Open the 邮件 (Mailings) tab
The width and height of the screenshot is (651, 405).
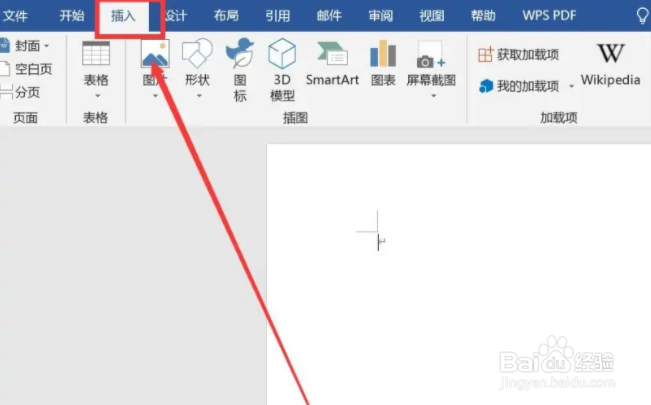(329, 16)
